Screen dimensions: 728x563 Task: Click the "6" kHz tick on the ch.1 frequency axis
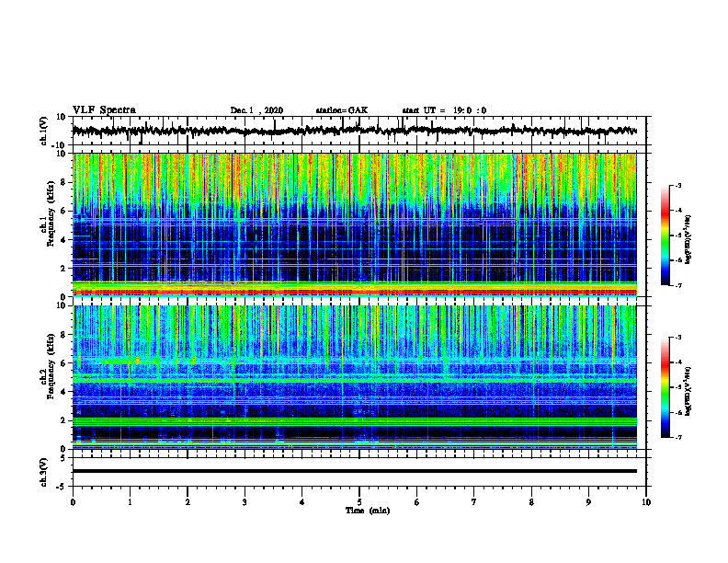64,211
